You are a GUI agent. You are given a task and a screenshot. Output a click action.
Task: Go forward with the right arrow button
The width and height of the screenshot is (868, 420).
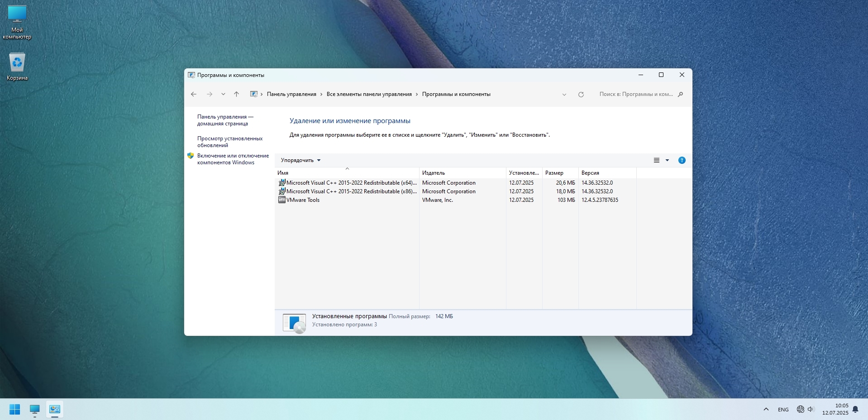coord(209,94)
